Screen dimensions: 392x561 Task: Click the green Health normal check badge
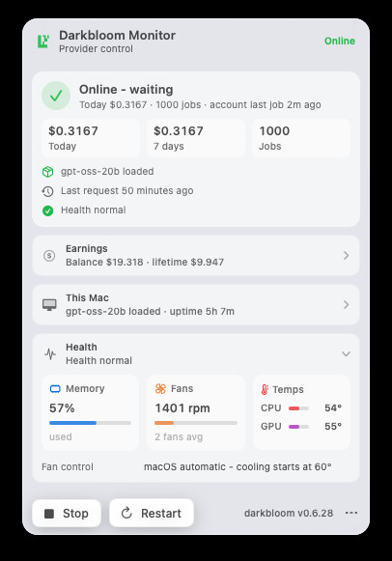click(47, 210)
